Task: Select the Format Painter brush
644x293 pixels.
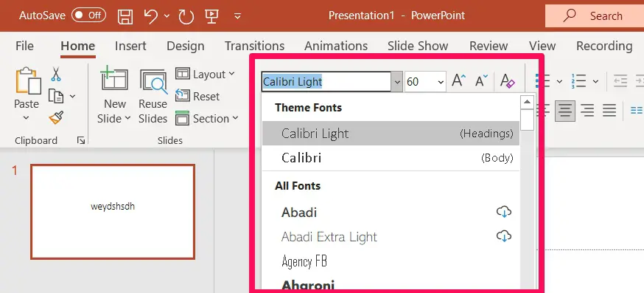Action: pos(56,117)
